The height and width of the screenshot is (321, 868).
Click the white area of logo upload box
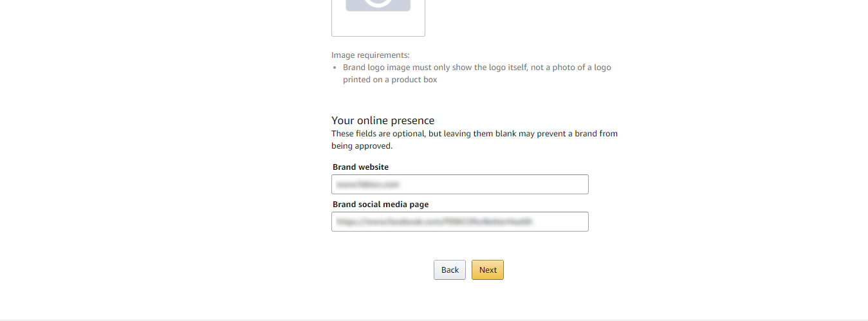(x=378, y=24)
